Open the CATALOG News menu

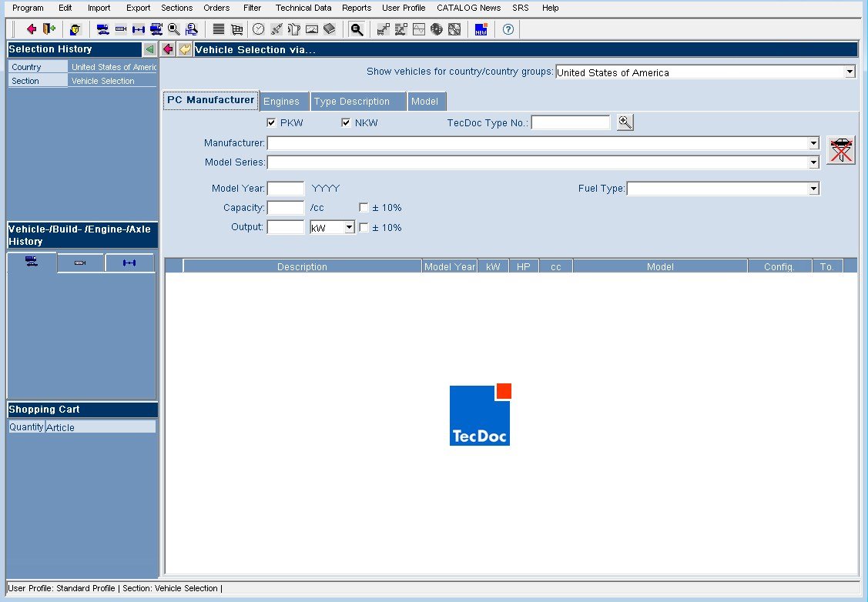click(x=469, y=8)
